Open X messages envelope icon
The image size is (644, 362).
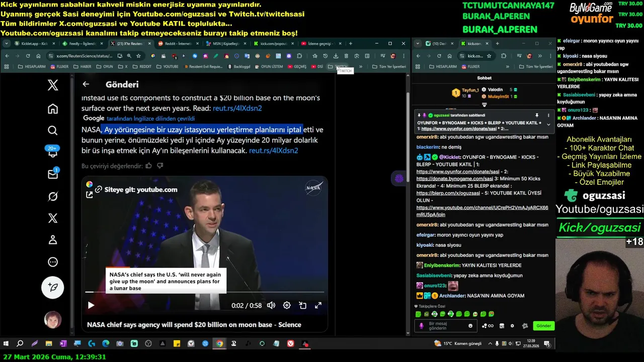[x=53, y=174]
